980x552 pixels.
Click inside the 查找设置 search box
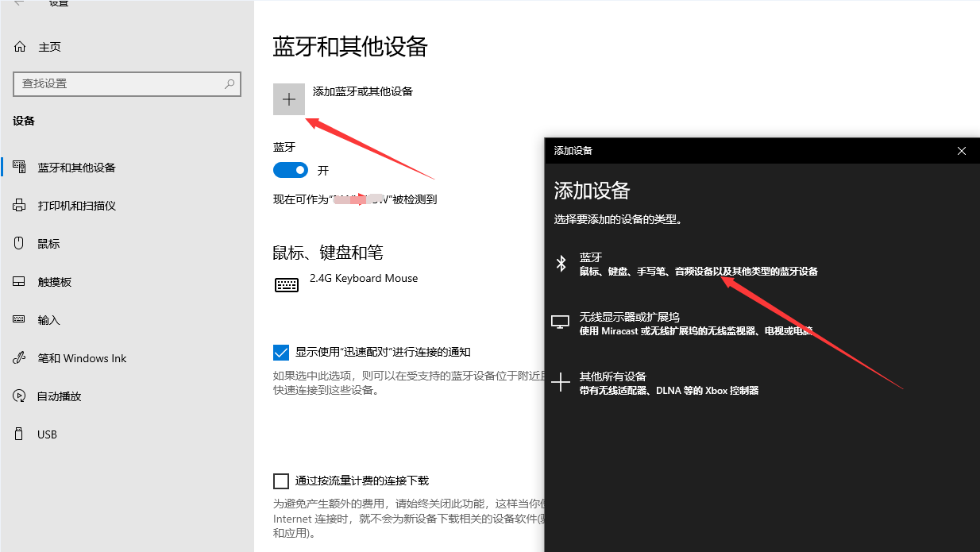[119, 84]
